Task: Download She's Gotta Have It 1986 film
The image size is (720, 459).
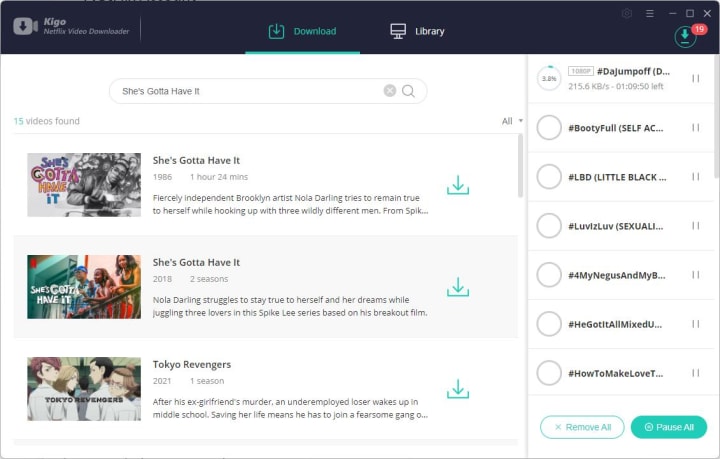Action: point(458,185)
